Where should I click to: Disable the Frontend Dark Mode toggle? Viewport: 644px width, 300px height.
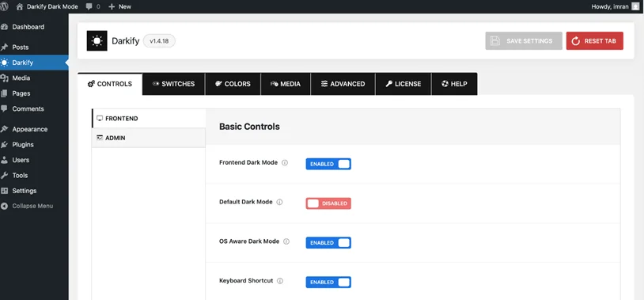pos(328,164)
